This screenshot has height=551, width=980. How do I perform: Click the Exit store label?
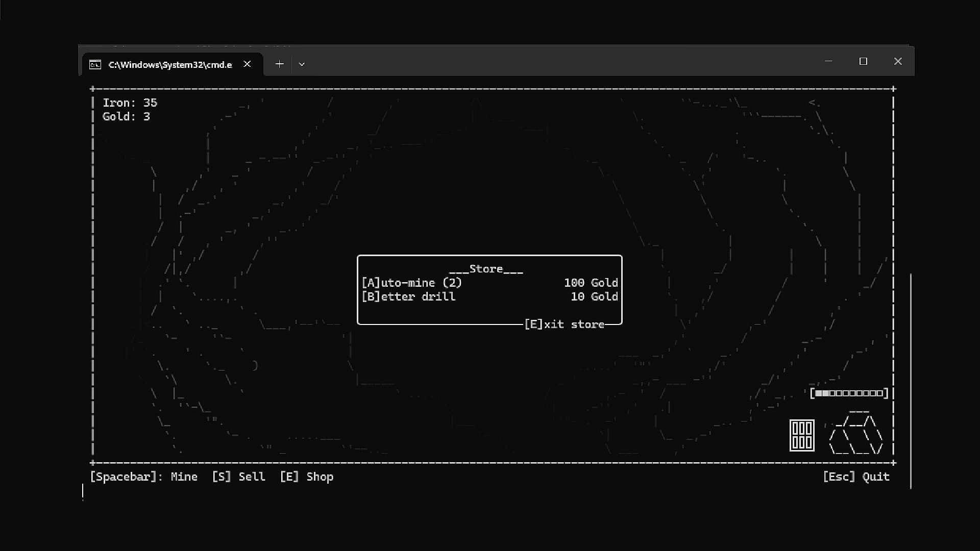564,324
